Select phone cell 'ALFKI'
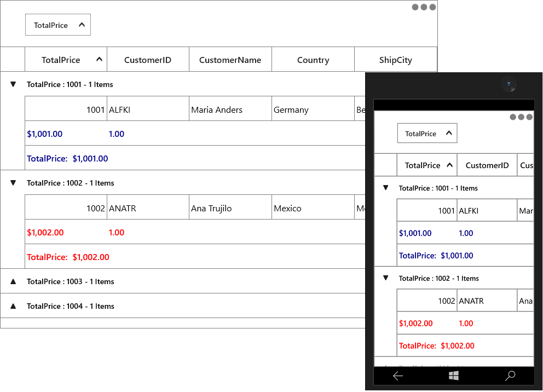Screen dimensions: 543x392 pos(487,211)
